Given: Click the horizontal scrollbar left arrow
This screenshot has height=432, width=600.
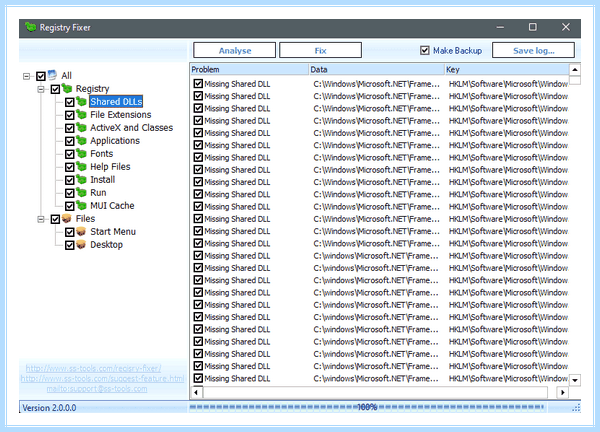Looking at the screenshot, I should tap(196, 392).
